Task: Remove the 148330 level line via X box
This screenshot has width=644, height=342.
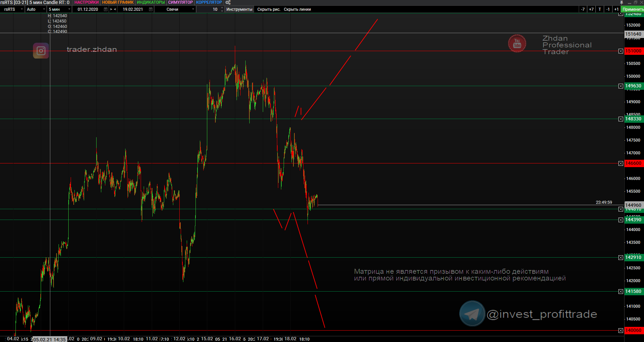Action: (621, 119)
